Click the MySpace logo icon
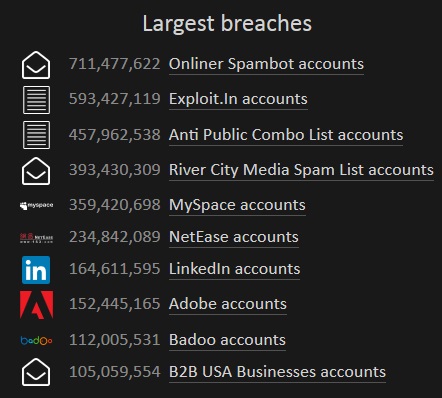 (x=36, y=205)
